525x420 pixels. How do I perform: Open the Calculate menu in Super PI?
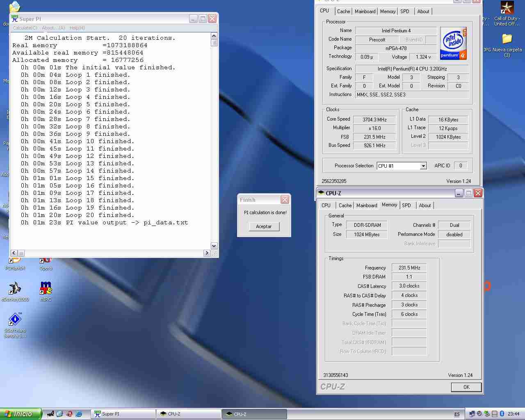tap(25, 28)
